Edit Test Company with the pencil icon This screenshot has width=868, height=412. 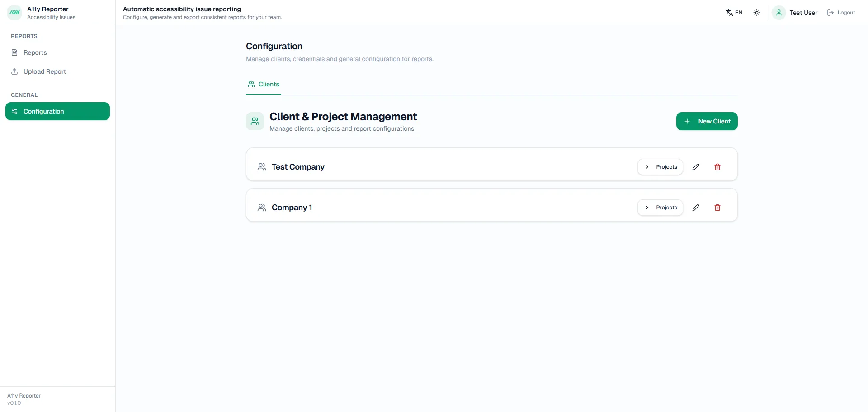pos(696,167)
